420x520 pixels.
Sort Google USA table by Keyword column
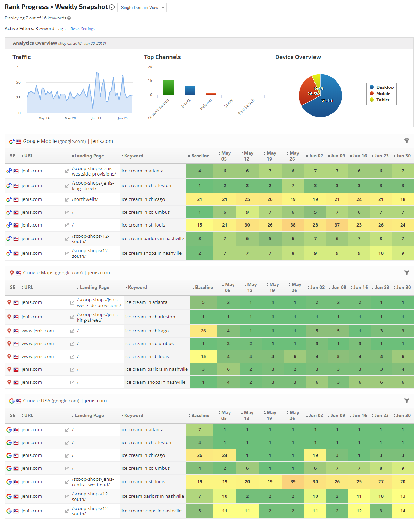click(133, 416)
